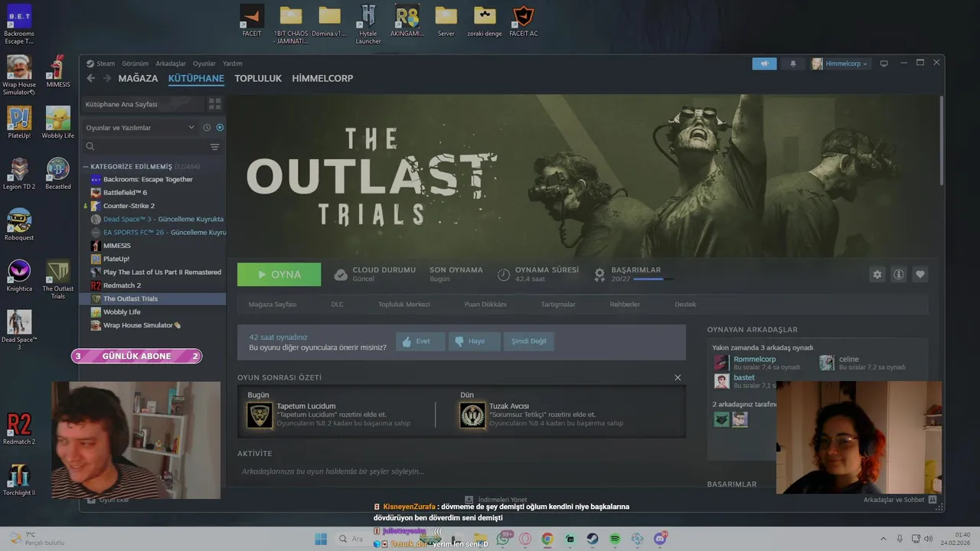980x551 pixels.
Task: Close Oyun Sonrası Özeti panel
Action: 678,377
